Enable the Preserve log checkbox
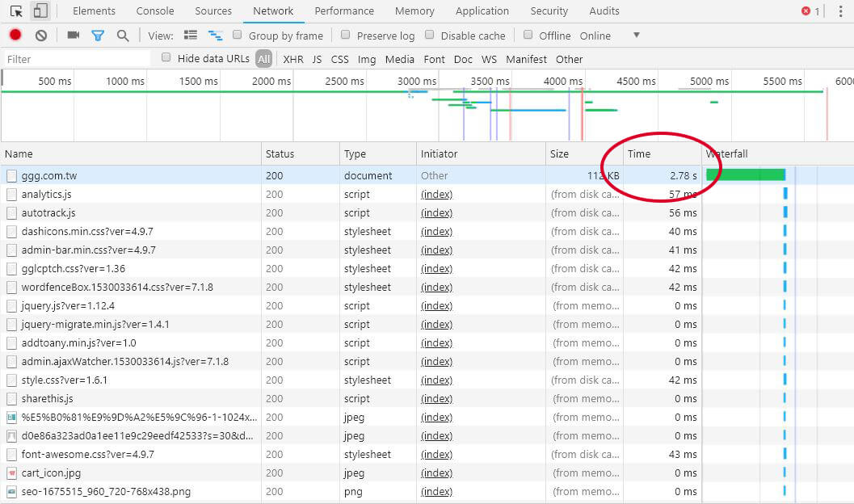The height and width of the screenshot is (504, 854). click(345, 35)
